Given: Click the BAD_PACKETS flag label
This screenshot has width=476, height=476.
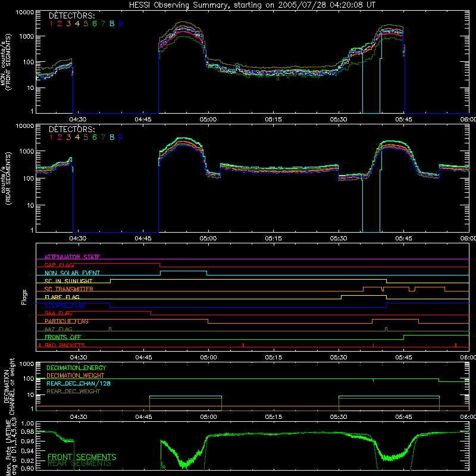Looking at the screenshot, I should 65,345.
